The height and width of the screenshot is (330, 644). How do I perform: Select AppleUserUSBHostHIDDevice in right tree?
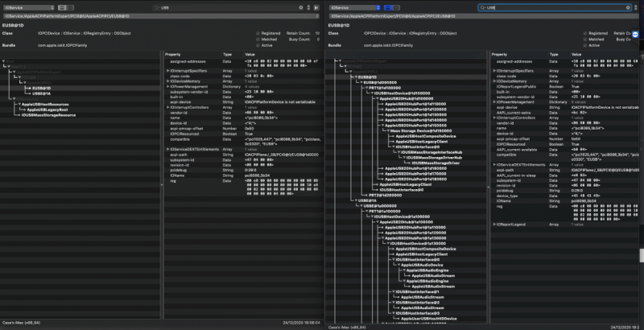[429, 319]
